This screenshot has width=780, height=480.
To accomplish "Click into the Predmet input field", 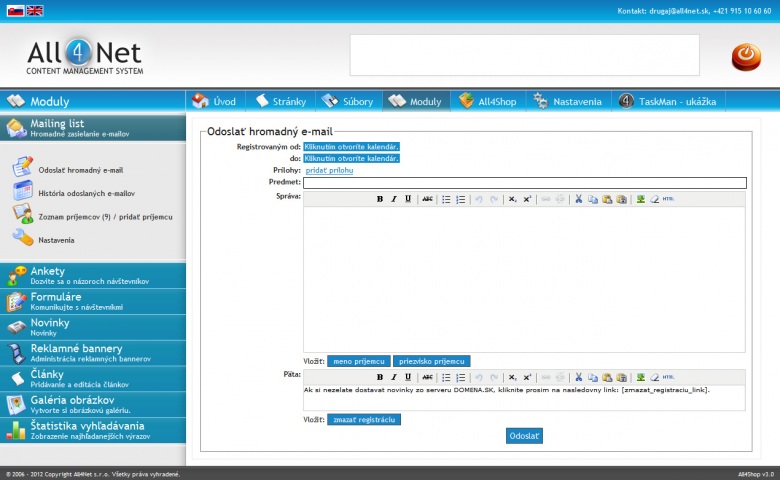I will click(524, 183).
